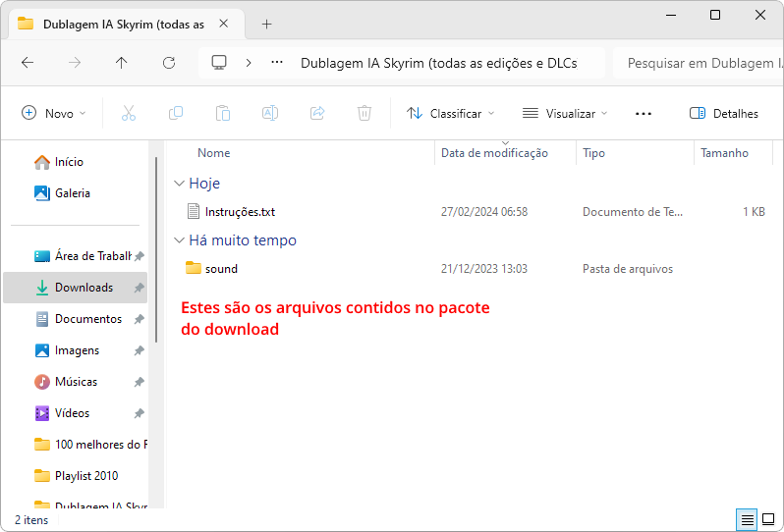Open the toolbar See more ellipsis menu
Viewport: 784px width, 532px height.
coord(643,114)
